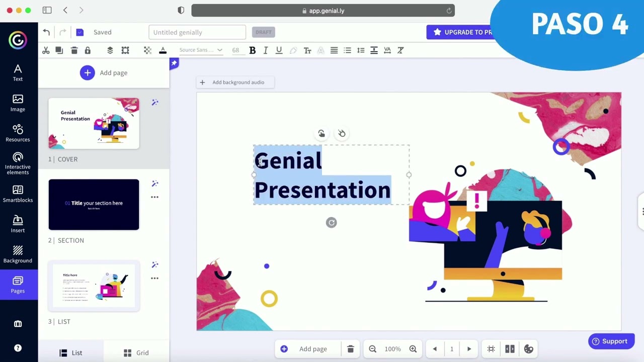644x362 pixels.
Task: Click the rotate handle below text box
Action: click(x=331, y=223)
